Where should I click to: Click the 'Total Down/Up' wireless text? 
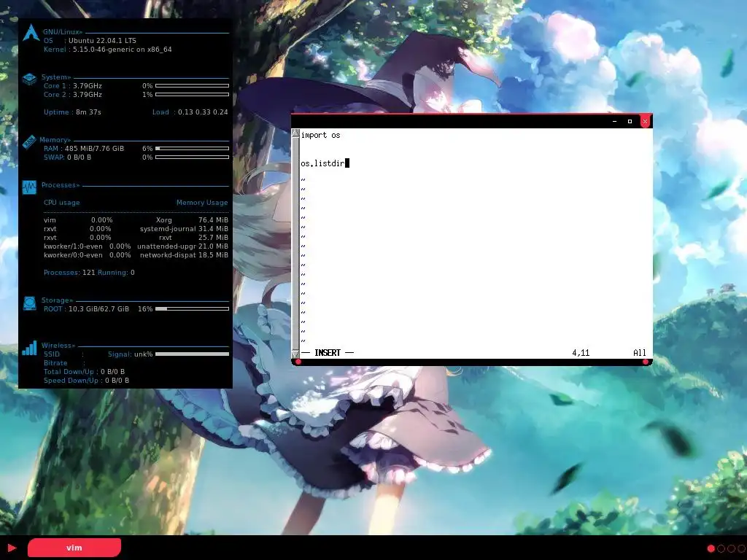point(69,371)
